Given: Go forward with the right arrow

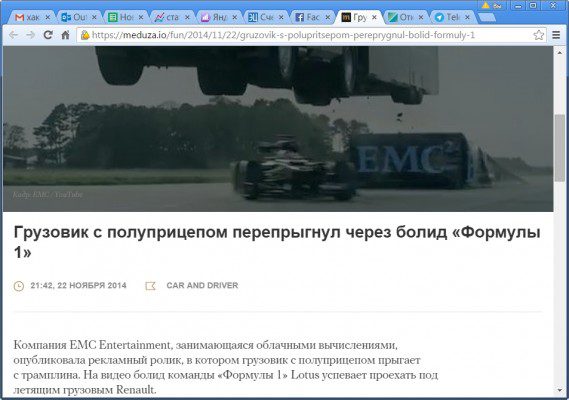Looking at the screenshot, I should tap(30, 35).
